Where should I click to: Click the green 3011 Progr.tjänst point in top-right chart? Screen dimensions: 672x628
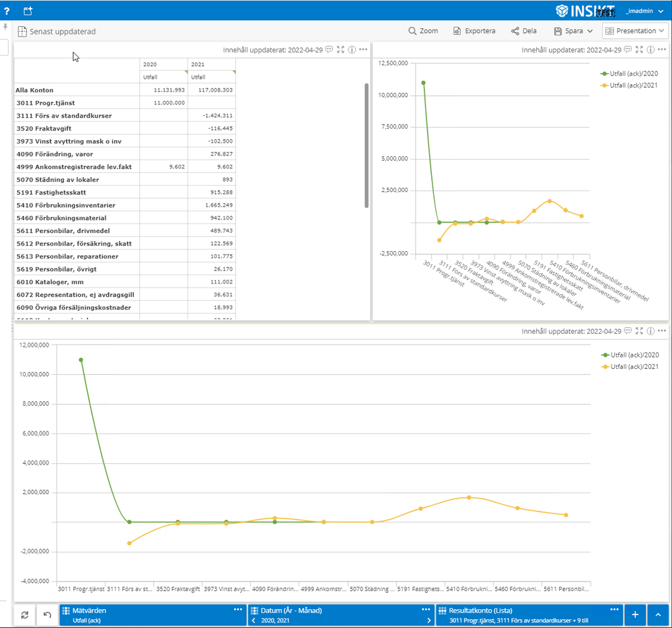point(423,83)
